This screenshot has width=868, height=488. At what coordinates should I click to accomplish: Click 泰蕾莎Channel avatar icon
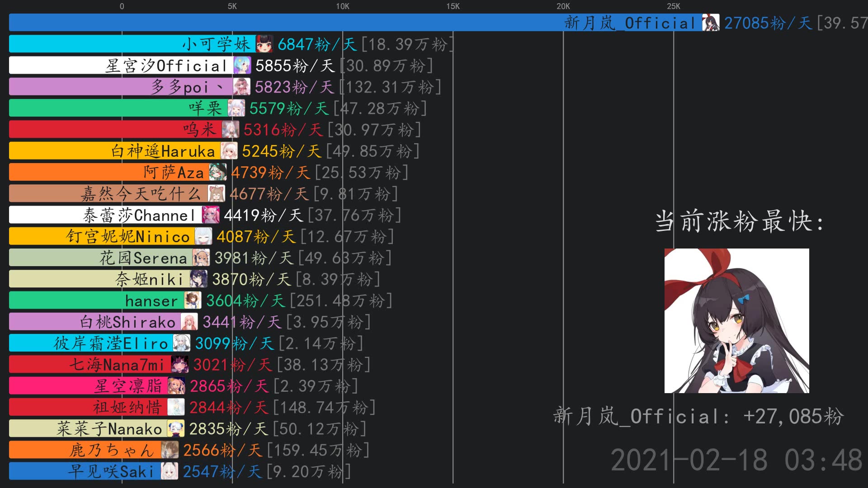[x=211, y=215]
